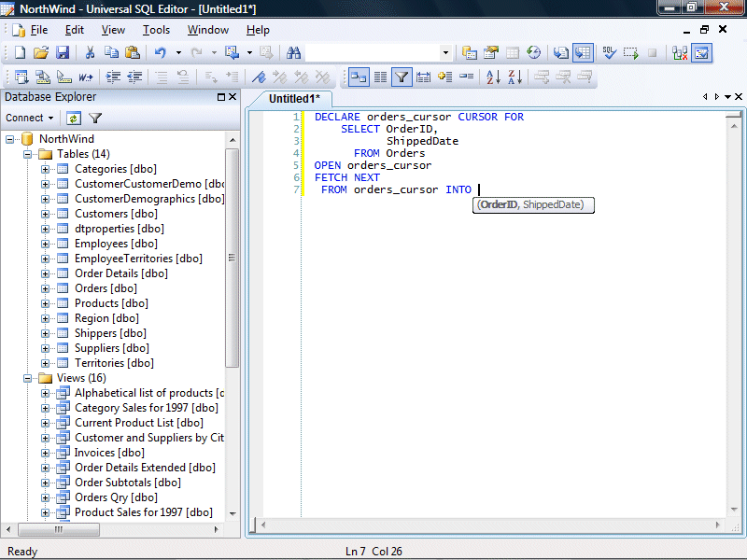Sort ascending with the A-Z arrow icon

[x=493, y=77]
